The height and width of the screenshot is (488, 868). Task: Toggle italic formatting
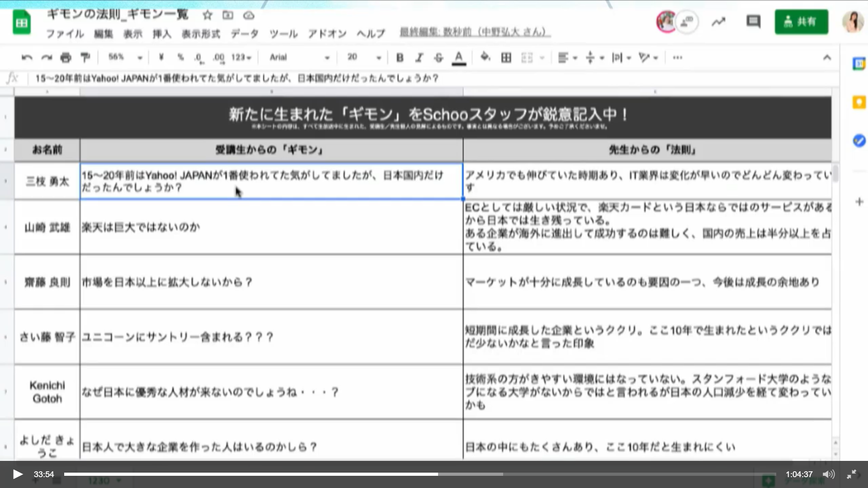pyautogui.click(x=420, y=57)
